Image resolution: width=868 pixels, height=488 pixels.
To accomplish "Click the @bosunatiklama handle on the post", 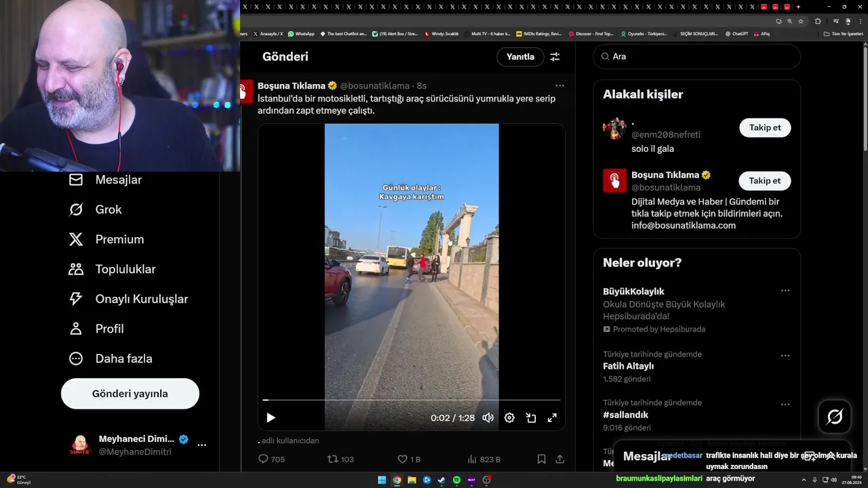I will point(374,86).
